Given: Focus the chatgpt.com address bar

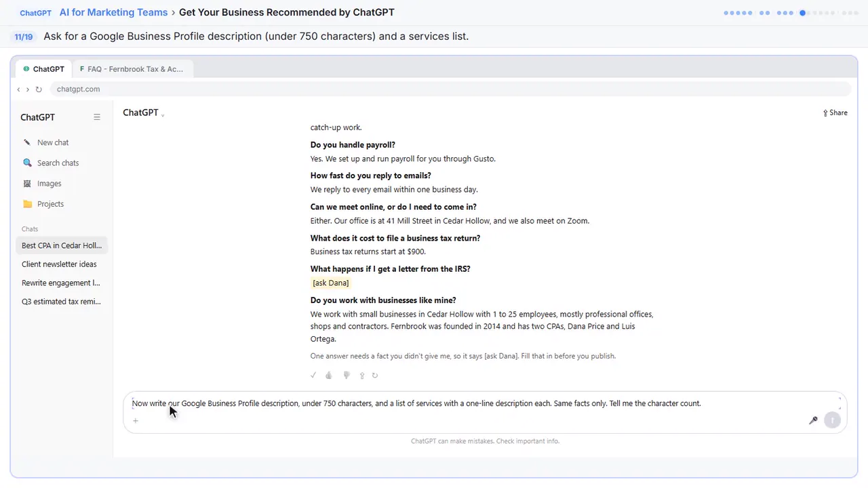Looking at the screenshot, I should point(450,89).
